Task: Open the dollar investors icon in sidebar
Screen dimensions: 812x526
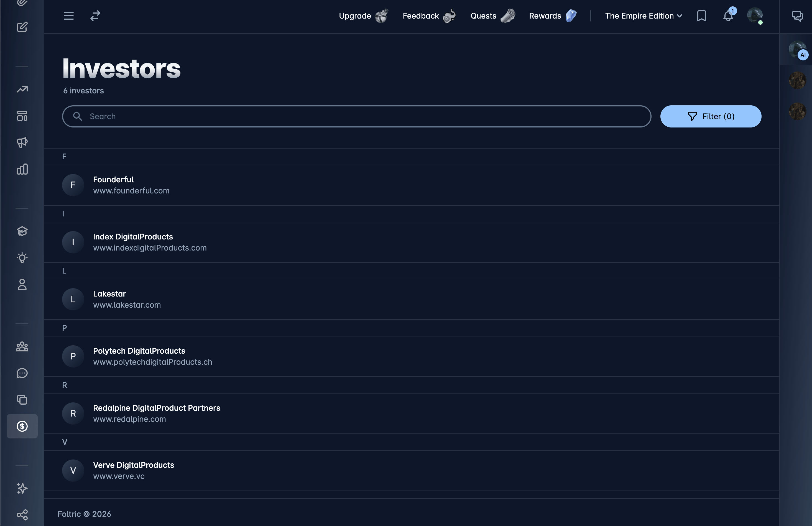Action: (22, 426)
